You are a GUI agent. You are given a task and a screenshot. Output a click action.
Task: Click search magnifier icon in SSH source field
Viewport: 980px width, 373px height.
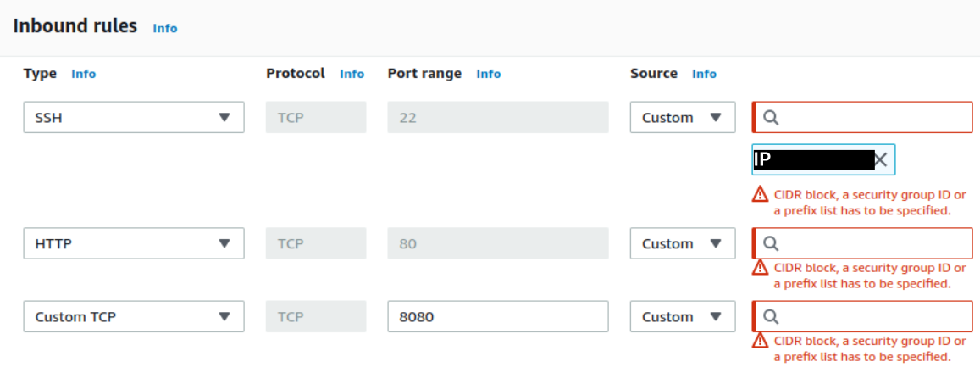(x=772, y=118)
